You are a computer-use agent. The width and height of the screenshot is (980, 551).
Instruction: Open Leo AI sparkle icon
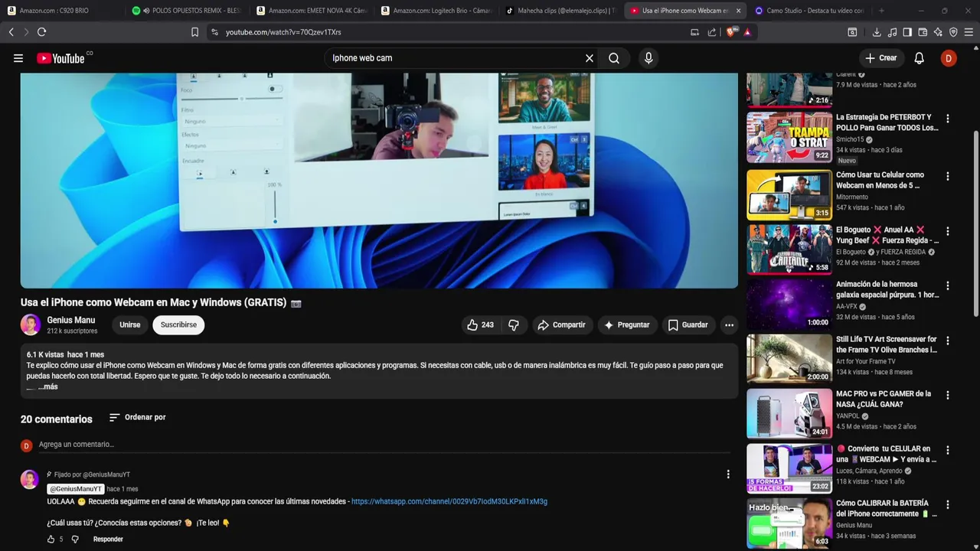938,32
